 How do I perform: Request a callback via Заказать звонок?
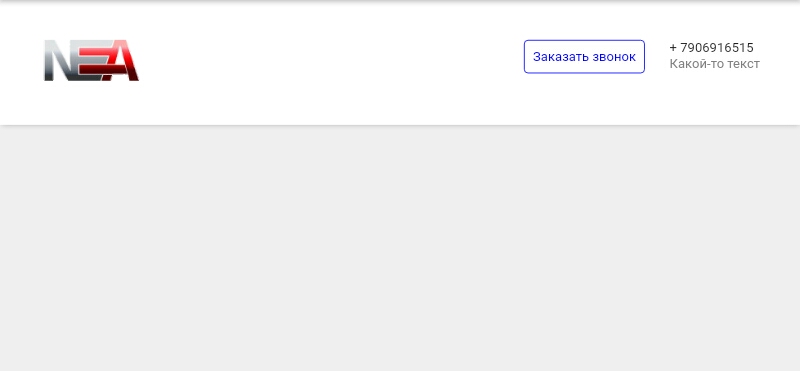click(584, 57)
